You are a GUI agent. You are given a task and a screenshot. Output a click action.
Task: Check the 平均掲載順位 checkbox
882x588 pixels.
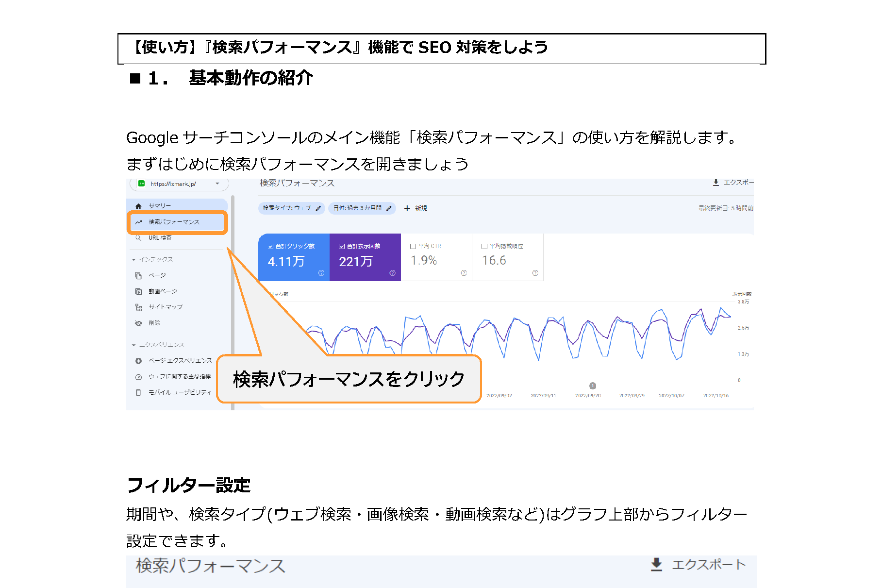point(484,246)
